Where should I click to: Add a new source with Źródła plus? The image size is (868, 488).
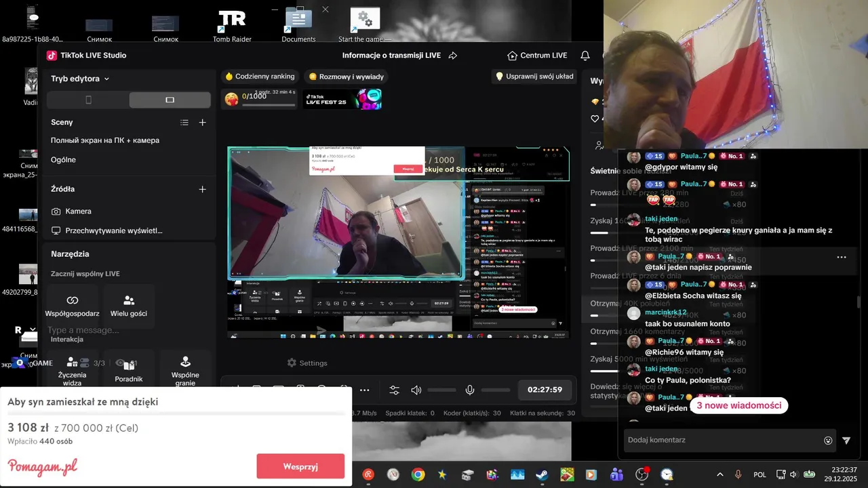pyautogui.click(x=202, y=189)
